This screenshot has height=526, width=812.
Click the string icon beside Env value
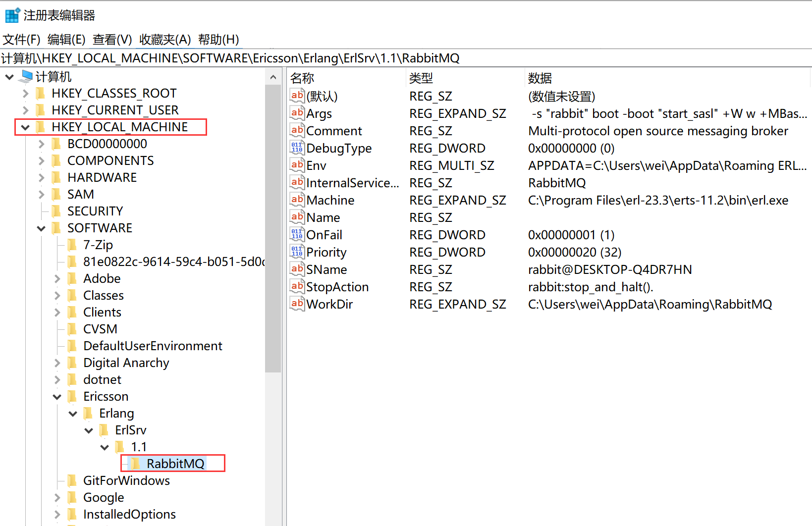(x=297, y=165)
